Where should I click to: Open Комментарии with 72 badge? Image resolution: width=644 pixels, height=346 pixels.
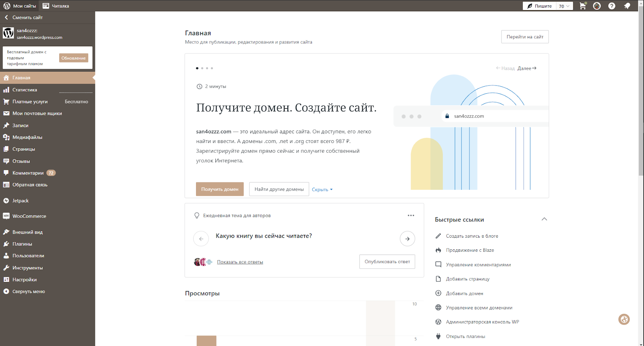click(47, 173)
